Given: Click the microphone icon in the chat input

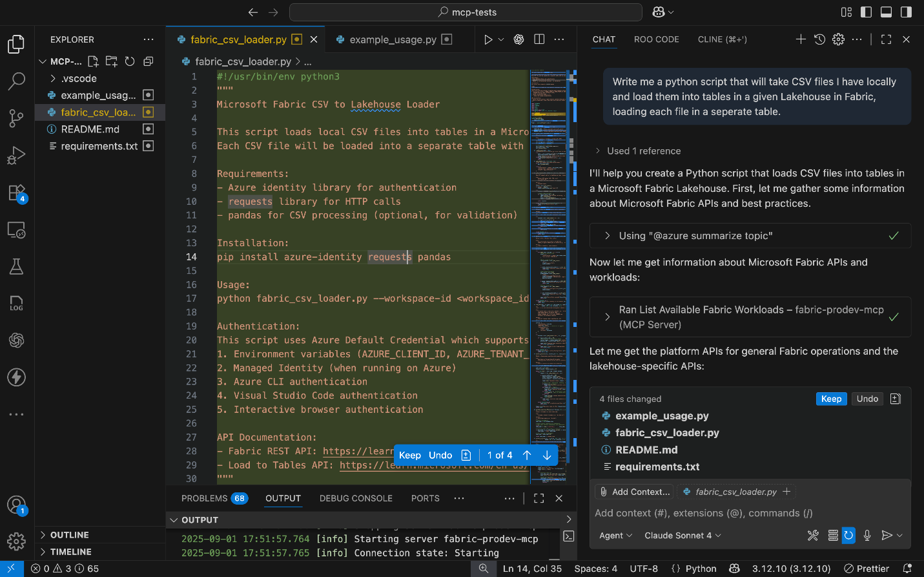Looking at the screenshot, I should pyautogui.click(x=867, y=535).
